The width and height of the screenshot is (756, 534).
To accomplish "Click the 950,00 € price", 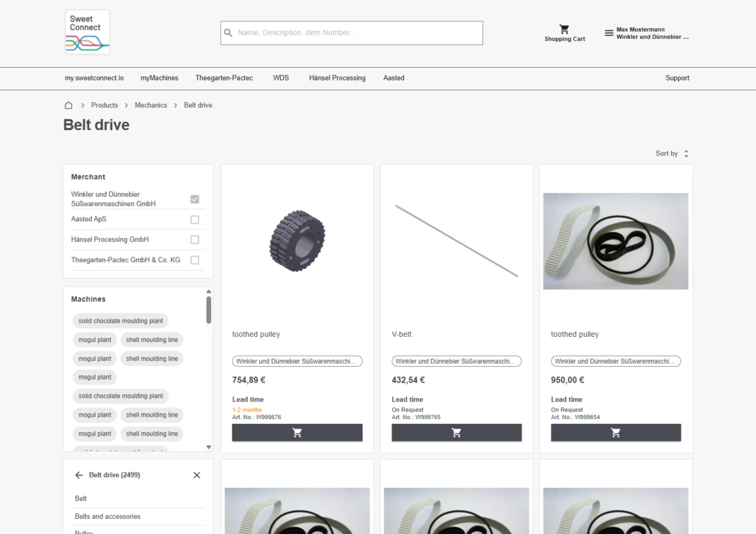I will coord(568,380).
